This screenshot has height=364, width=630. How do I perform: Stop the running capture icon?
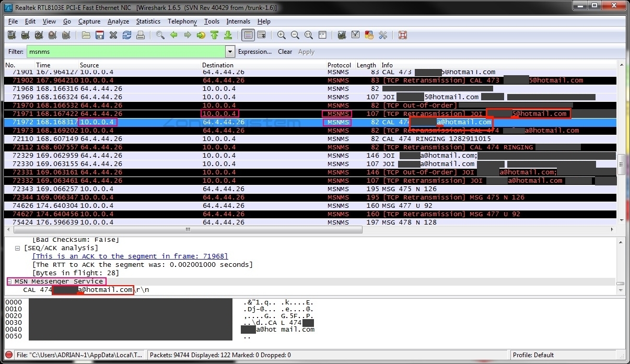pyautogui.click(x=52, y=35)
